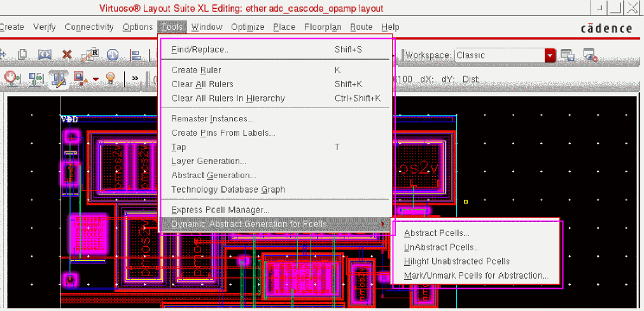Click the workspace visibility eye icon
The height and width of the screenshot is (311, 644).
(x=590, y=55)
